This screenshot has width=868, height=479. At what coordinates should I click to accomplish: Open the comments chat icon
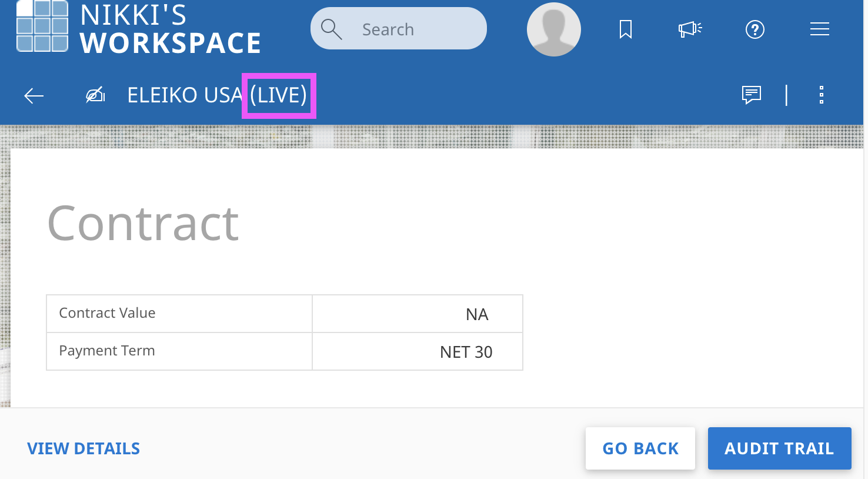751,95
